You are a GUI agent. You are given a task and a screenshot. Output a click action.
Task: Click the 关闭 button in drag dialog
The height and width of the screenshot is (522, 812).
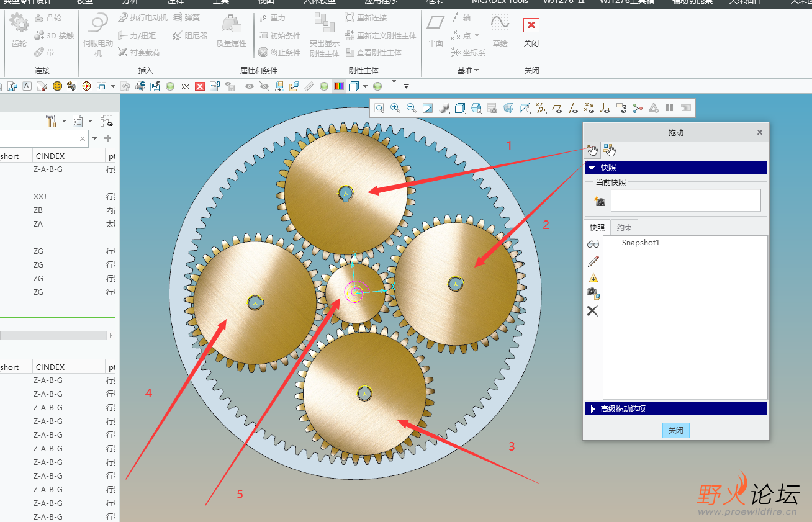coord(675,431)
